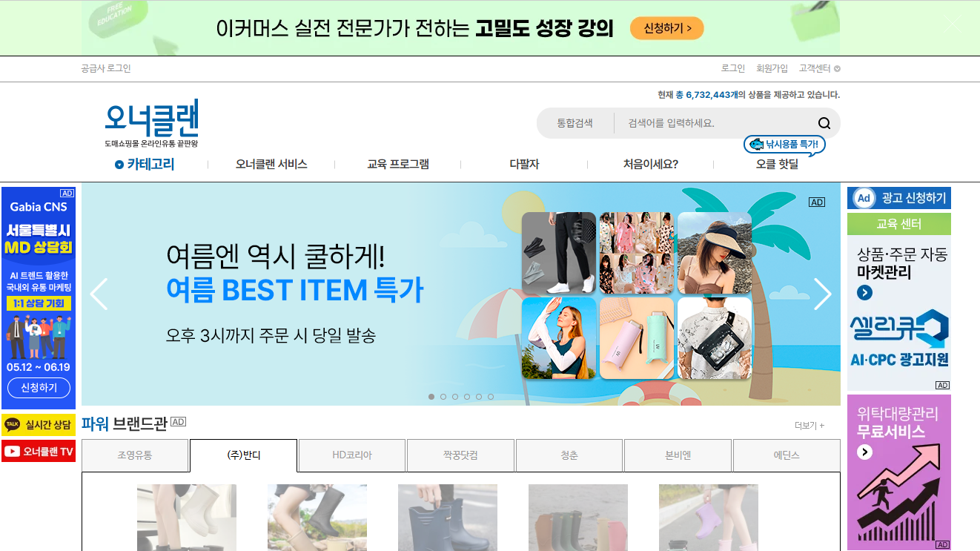The image size is (980, 551).
Task: Open 교육 프로그램 menu
Action: [398, 165]
